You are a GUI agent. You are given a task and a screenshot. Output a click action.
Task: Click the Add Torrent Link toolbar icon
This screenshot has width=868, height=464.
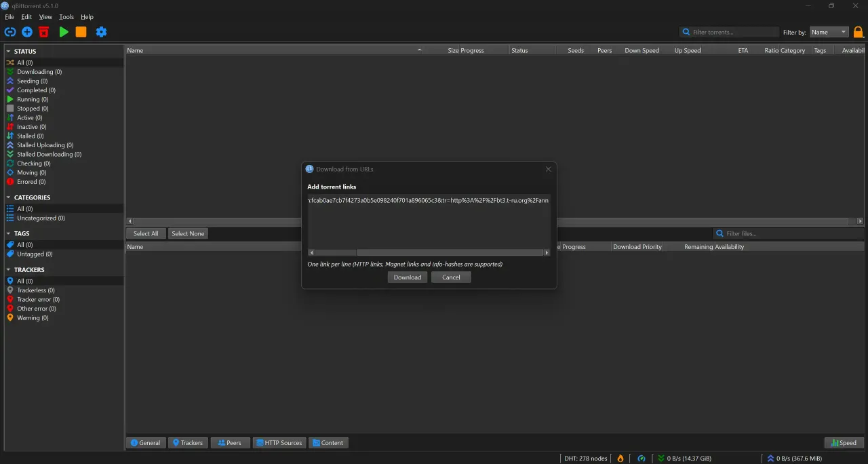pos(10,32)
